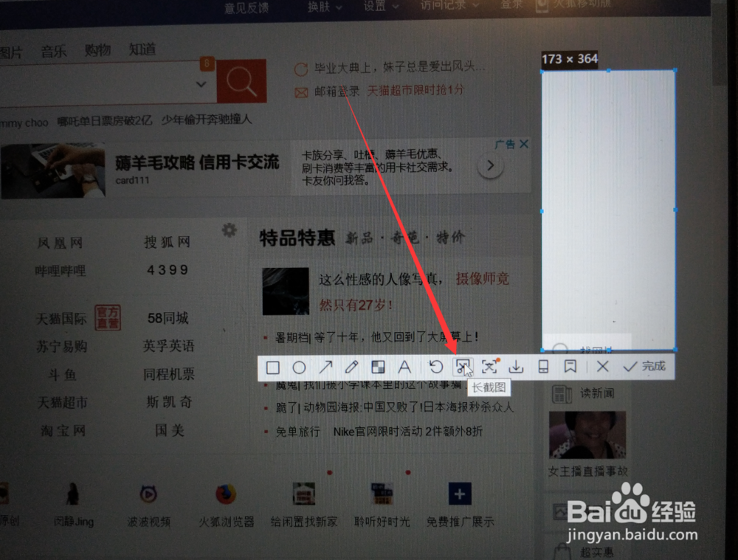
Task: Select the arrow annotation tool
Action: point(325,367)
